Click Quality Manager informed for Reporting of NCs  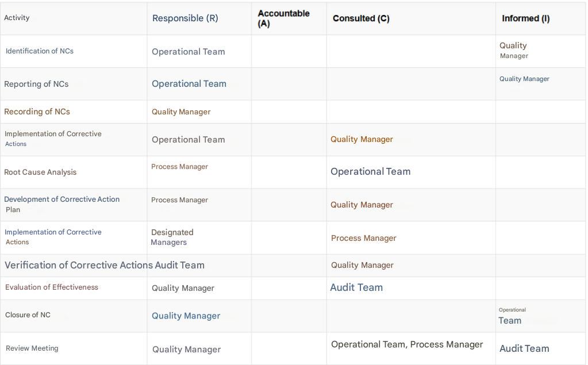(524, 79)
